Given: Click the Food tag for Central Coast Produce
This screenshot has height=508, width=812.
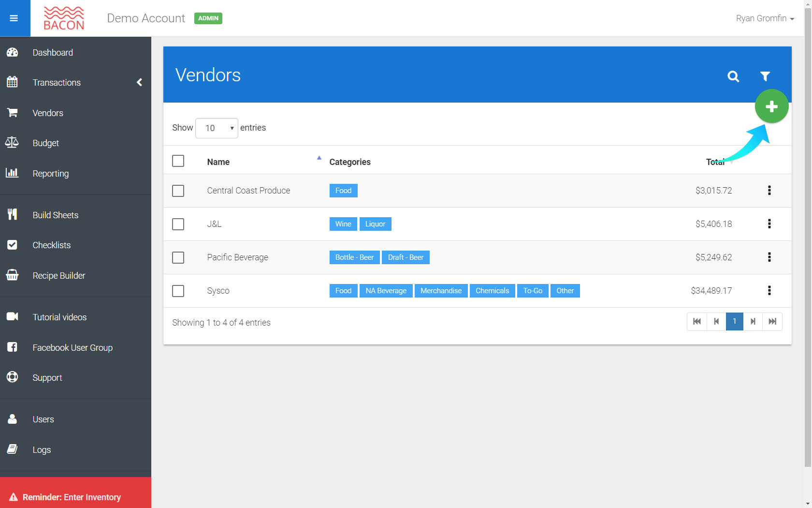Looking at the screenshot, I should [344, 191].
